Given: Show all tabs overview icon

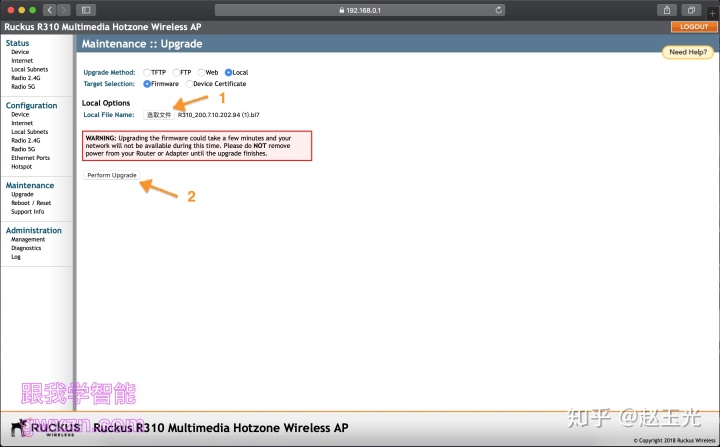Looking at the screenshot, I should click(691, 10).
